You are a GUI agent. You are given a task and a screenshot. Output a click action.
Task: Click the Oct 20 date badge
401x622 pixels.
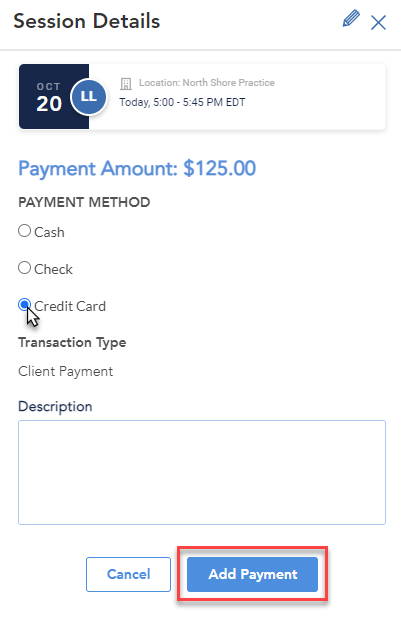49,97
